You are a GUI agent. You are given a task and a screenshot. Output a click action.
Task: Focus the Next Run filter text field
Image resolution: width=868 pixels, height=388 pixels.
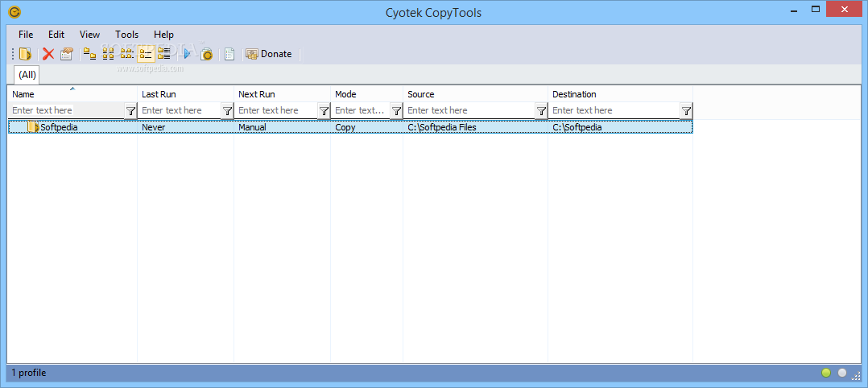(x=276, y=111)
